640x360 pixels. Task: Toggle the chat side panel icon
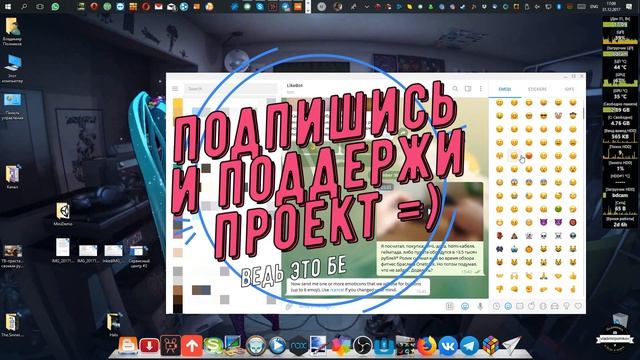(468, 89)
